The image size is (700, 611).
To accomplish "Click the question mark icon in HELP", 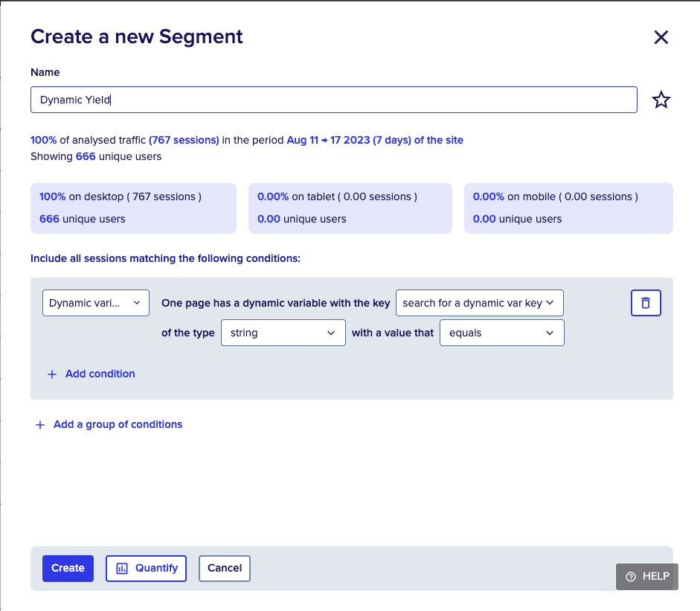I will pyautogui.click(x=631, y=577).
